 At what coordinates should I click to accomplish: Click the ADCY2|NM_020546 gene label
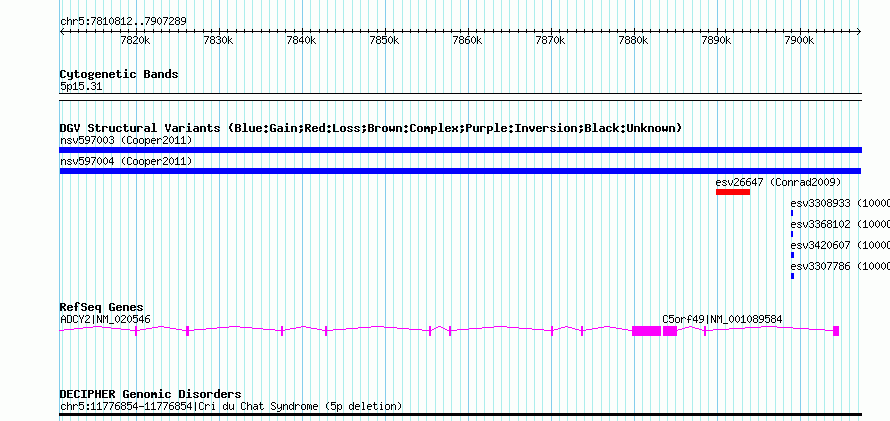[106, 319]
